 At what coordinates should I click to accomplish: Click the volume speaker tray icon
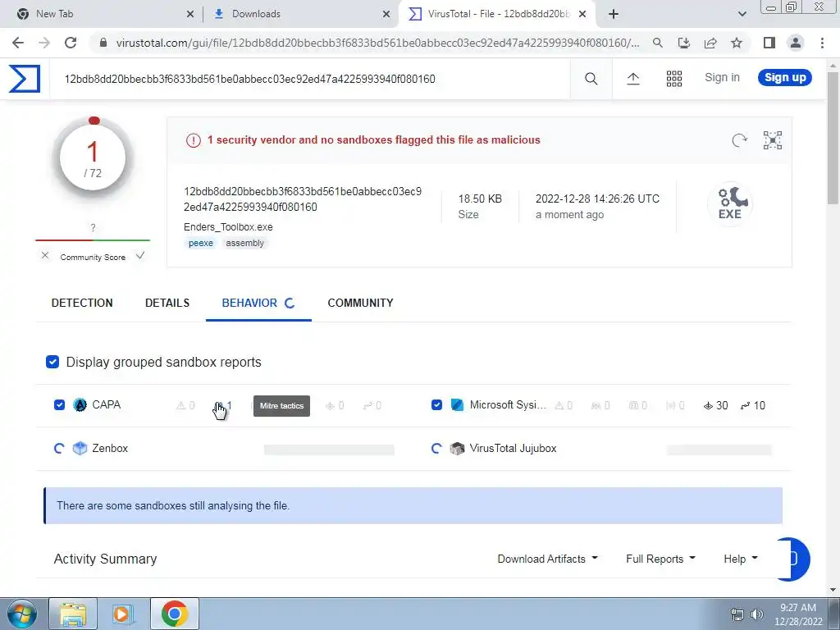click(757, 614)
